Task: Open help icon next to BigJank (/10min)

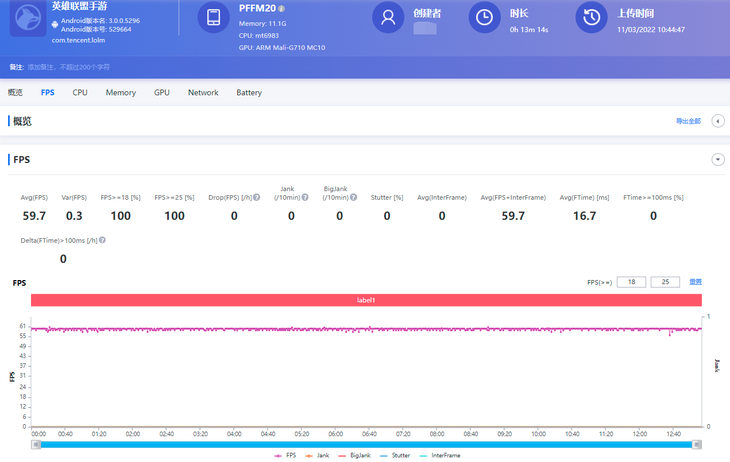Action: [355, 198]
